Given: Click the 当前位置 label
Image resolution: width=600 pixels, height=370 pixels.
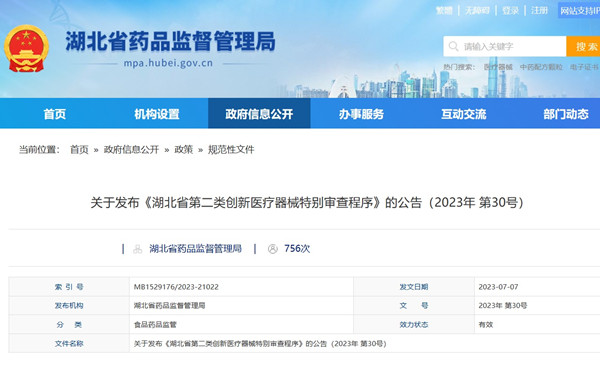Looking at the screenshot, I should tap(39, 150).
